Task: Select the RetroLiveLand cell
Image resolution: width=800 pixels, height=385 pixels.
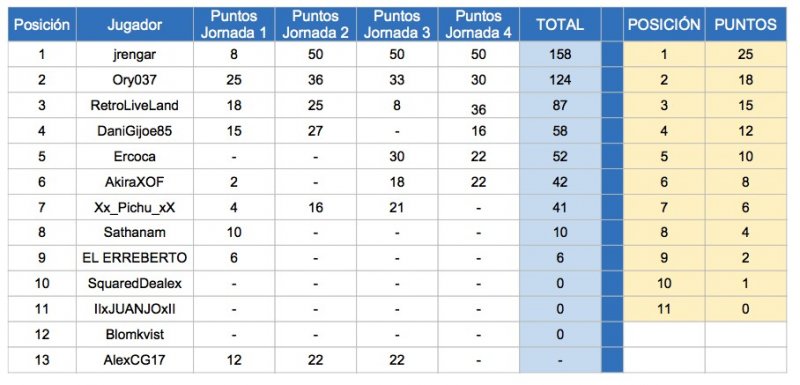Action: tap(135, 106)
